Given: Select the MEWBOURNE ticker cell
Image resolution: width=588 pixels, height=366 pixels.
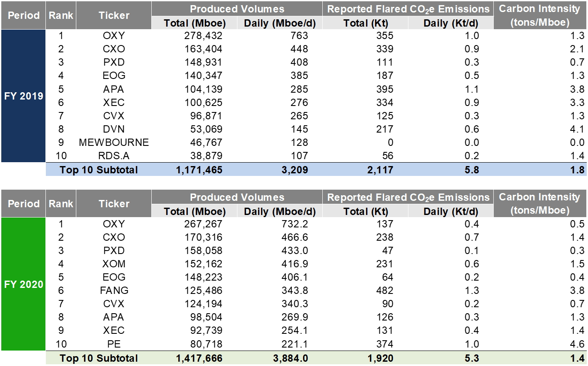Looking at the screenshot, I should click(114, 142).
